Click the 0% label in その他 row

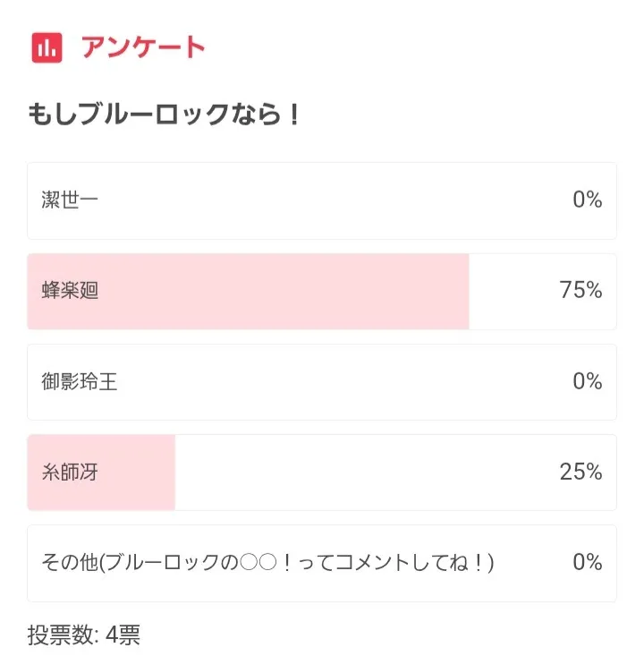click(587, 563)
